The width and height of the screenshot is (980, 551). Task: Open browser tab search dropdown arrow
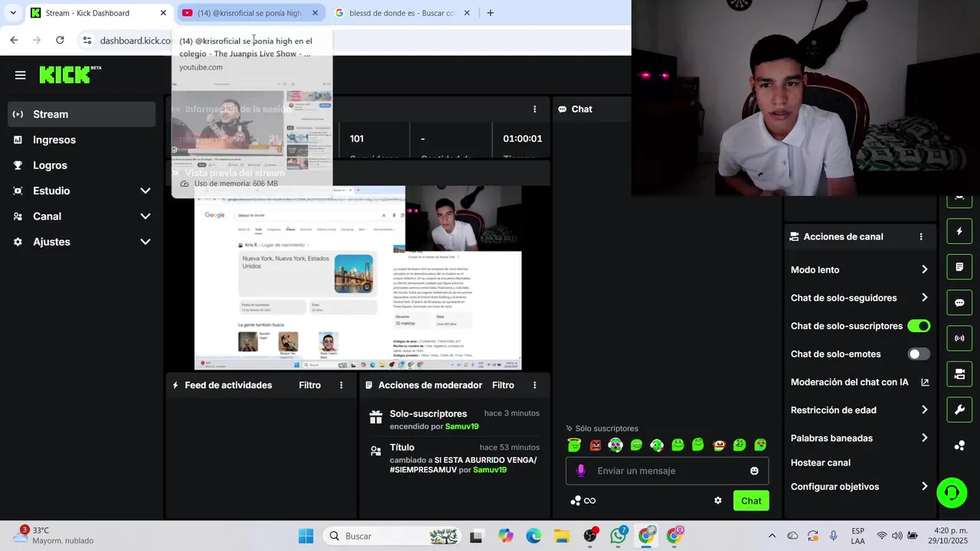(x=13, y=13)
